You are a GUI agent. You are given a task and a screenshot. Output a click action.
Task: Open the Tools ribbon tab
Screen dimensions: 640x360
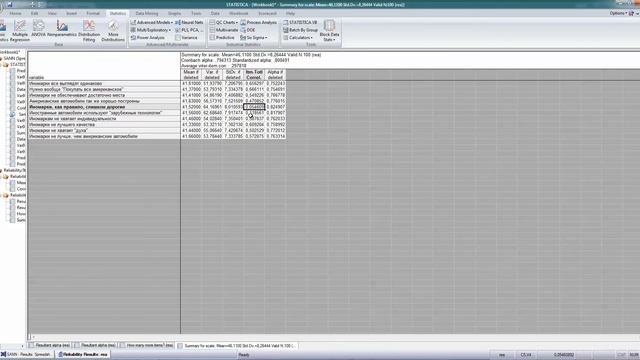(x=196, y=13)
